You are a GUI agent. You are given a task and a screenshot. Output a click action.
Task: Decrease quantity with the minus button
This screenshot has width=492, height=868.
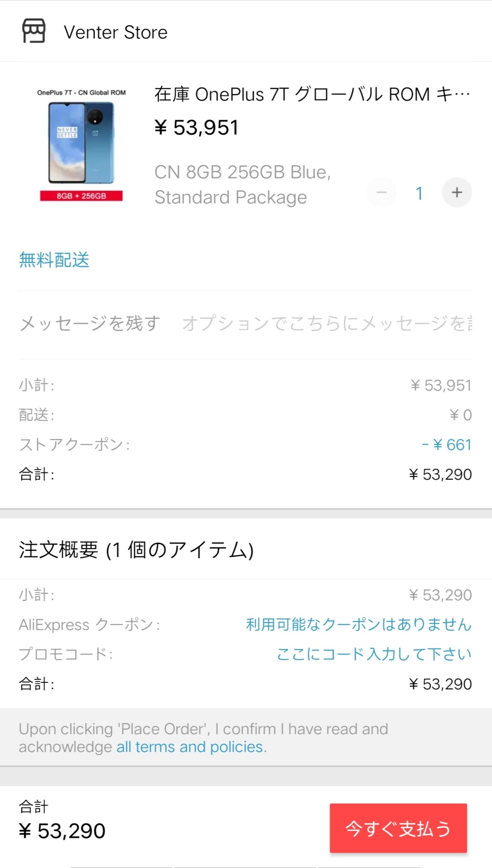(381, 192)
